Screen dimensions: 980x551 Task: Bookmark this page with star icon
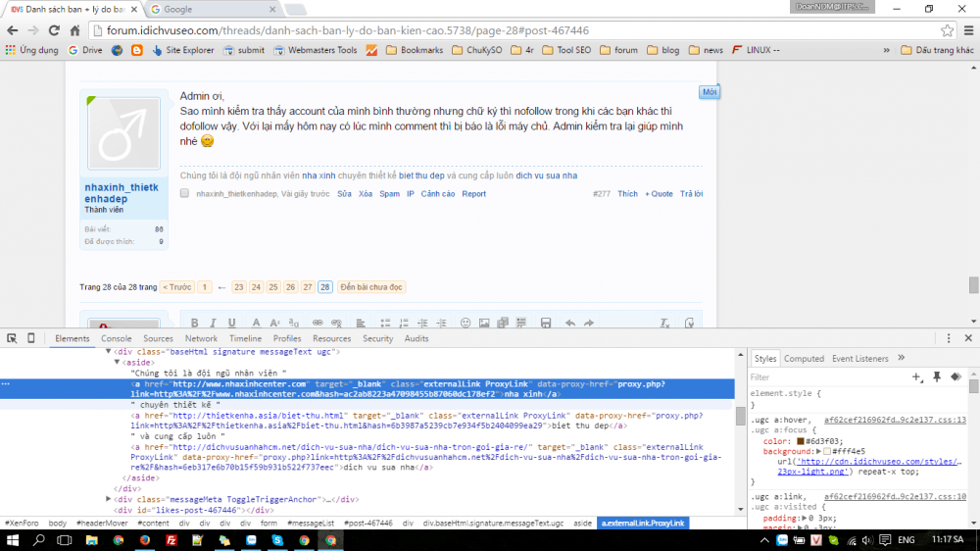(947, 30)
